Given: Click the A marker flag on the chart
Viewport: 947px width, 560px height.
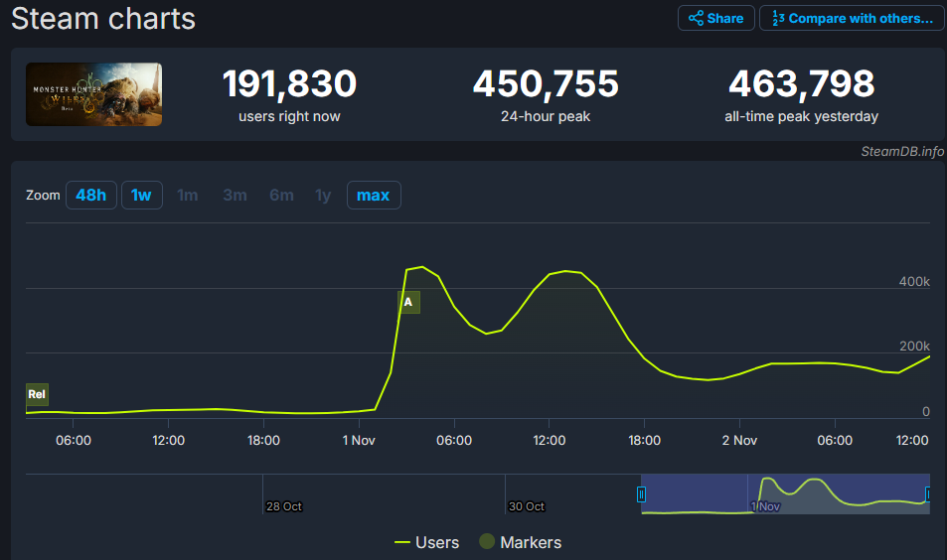Looking at the screenshot, I should [408, 302].
